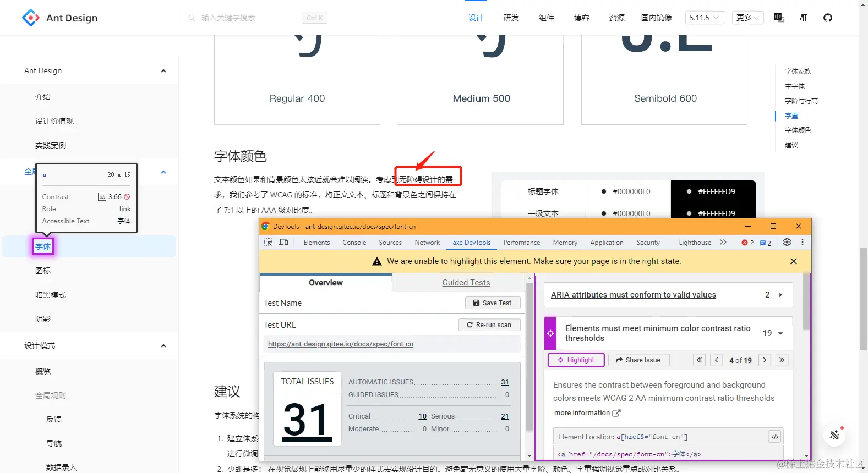Toggle the device toolbar icon in DevTools
Image resolution: width=868 pixels, height=473 pixels.
point(283,242)
